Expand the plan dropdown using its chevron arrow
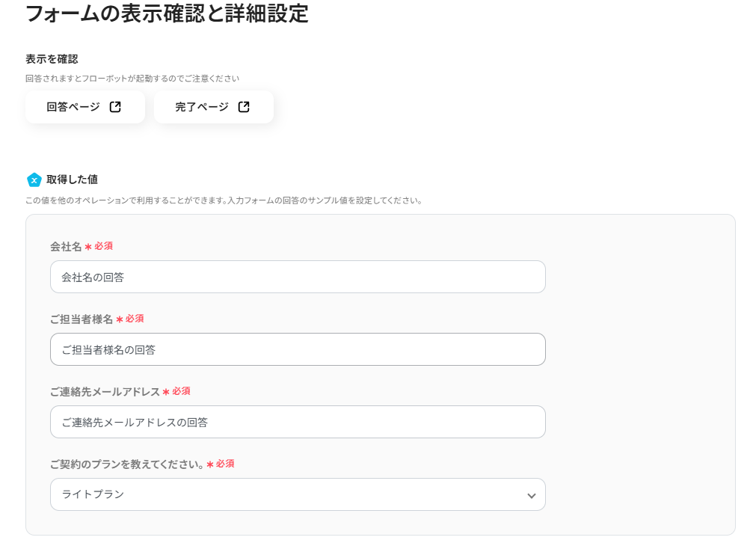This screenshot has height=549, width=756. [x=531, y=495]
